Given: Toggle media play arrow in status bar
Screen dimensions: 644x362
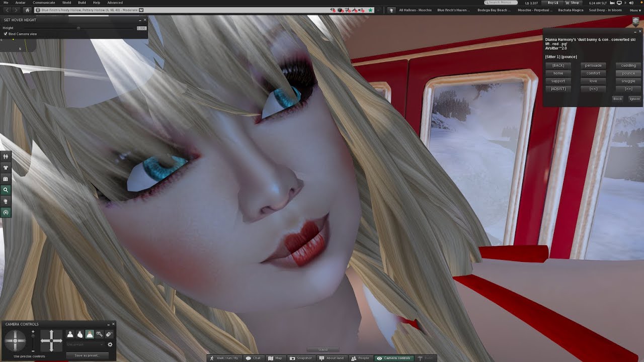Looking at the screenshot, I should point(626,3).
